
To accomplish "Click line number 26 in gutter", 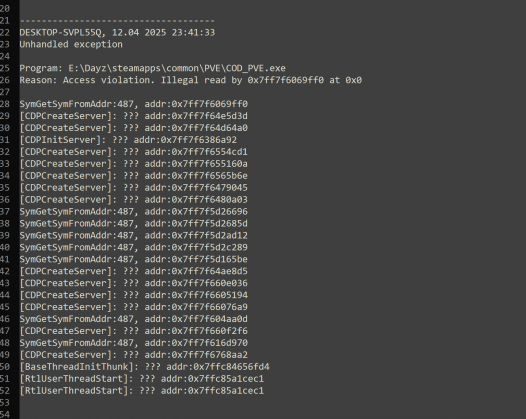I will pyautogui.click(x=5, y=80).
